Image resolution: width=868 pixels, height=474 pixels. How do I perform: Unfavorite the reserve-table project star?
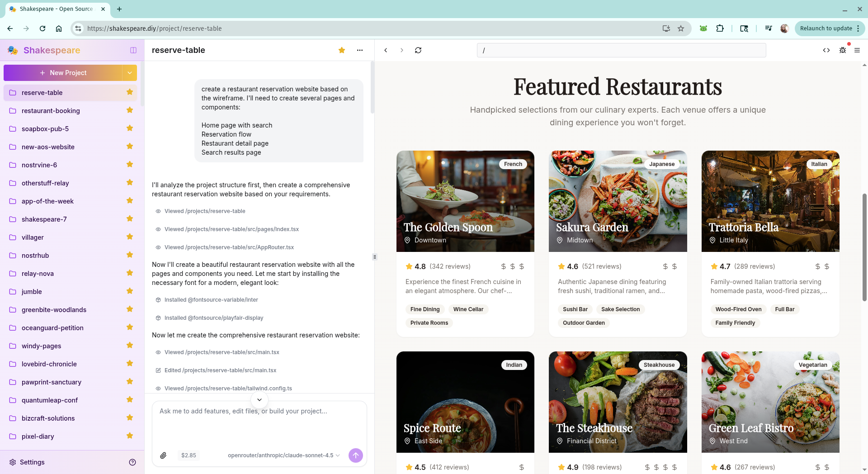[x=341, y=50]
